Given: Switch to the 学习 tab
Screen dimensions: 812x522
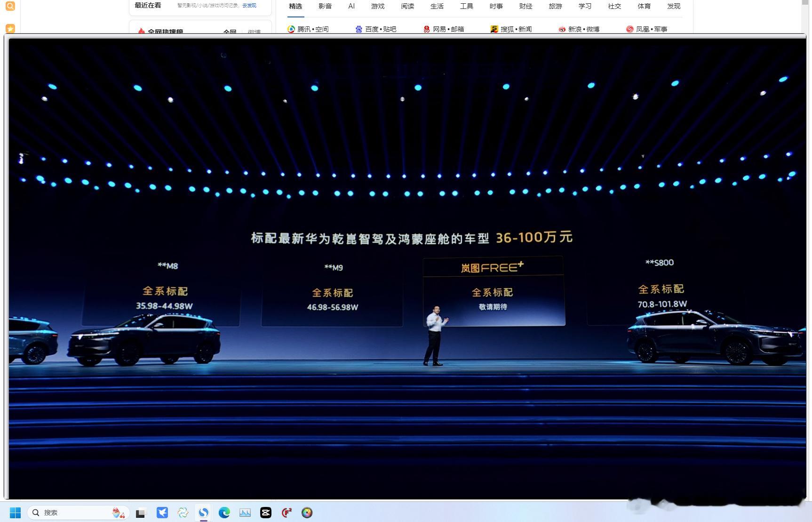Looking at the screenshot, I should pyautogui.click(x=585, y=6).
